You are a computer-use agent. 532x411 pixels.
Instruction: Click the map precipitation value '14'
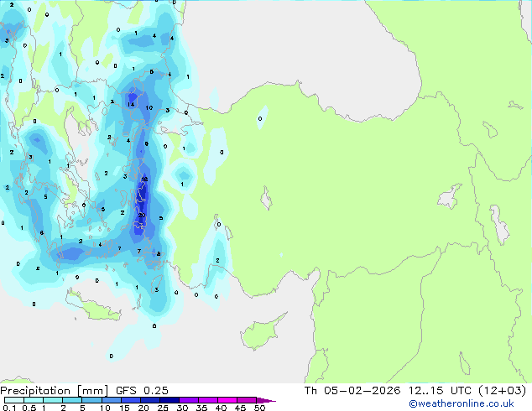point(131,104)
